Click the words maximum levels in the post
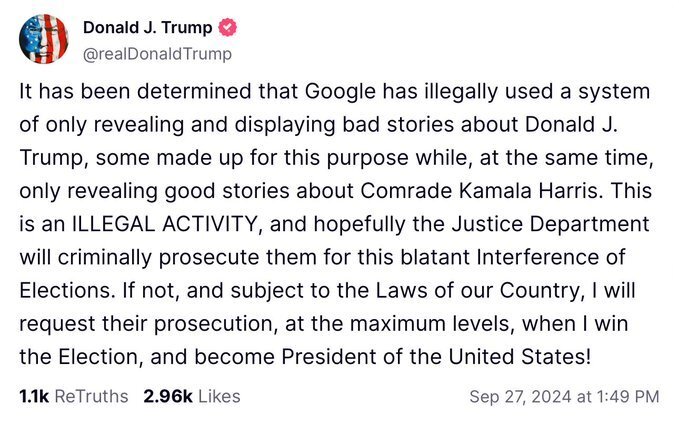 [419, 320]
